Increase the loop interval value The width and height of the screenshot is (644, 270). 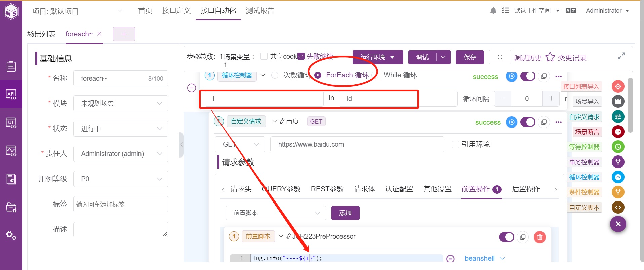tap(551, 98)
